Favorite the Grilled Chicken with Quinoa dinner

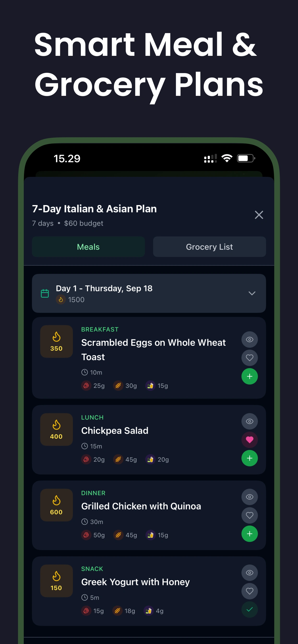(x=250, y=515)
